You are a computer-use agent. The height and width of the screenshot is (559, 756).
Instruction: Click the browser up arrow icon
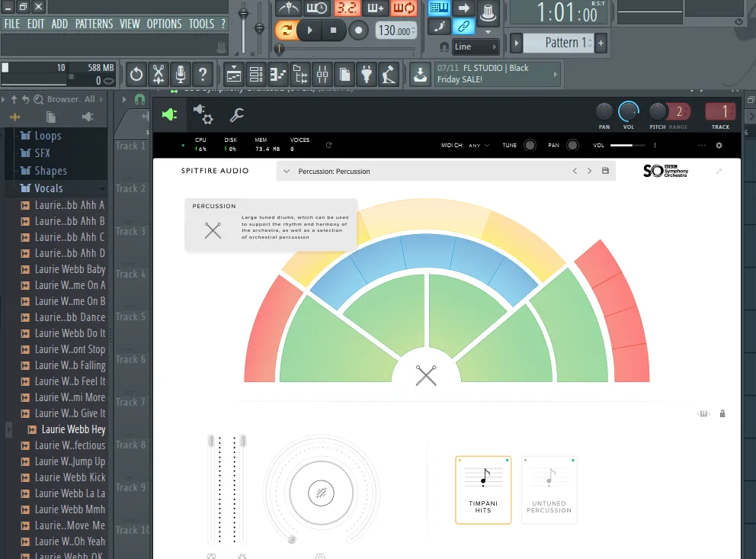click(14, 99)
